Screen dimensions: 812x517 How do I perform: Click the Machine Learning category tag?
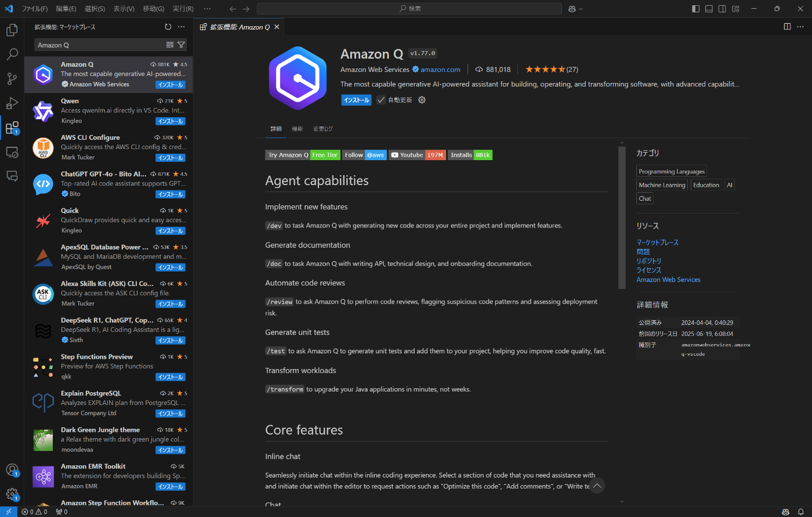pyautogui.click(x=662, y=185)
